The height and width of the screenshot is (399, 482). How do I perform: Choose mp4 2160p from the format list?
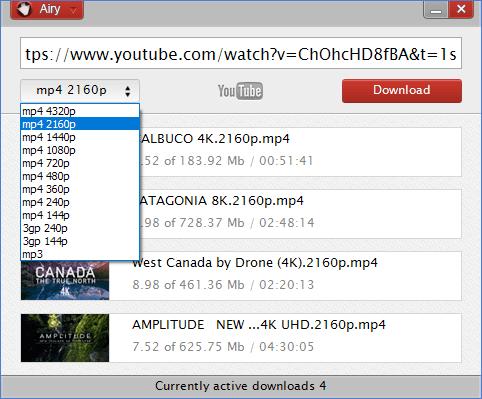[80, 124]
